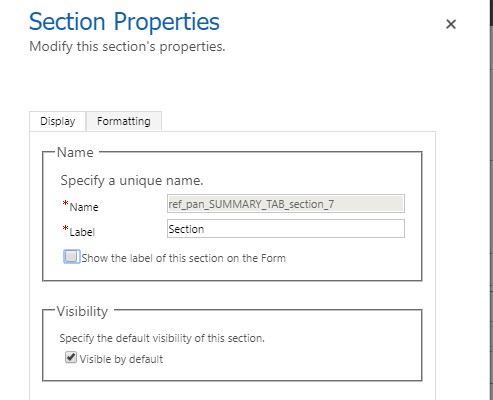The image size is (493, 400).
Task: Click the required *Name field label
Action: [81, 206]
